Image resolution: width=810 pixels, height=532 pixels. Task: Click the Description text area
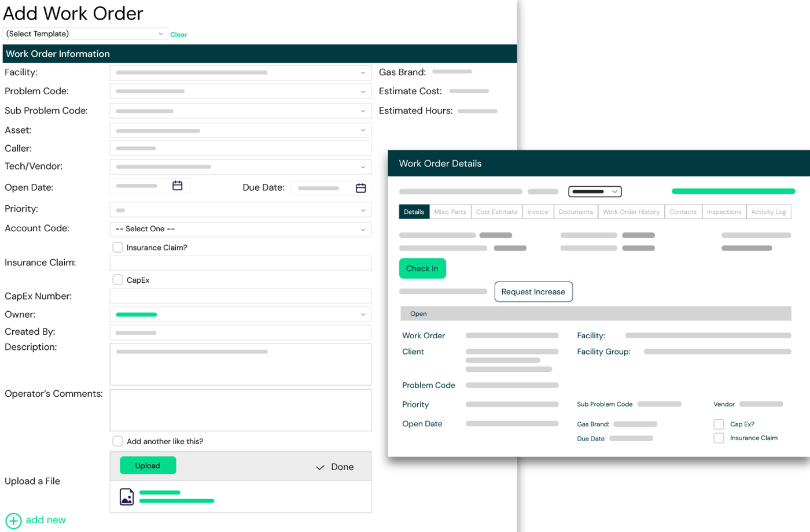point(241,365)
